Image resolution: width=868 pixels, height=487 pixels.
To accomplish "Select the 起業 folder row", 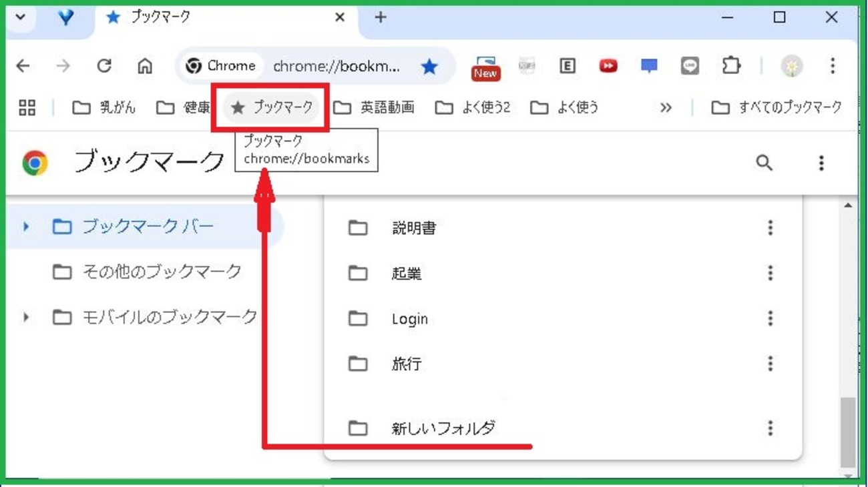I will click(562, 273).
